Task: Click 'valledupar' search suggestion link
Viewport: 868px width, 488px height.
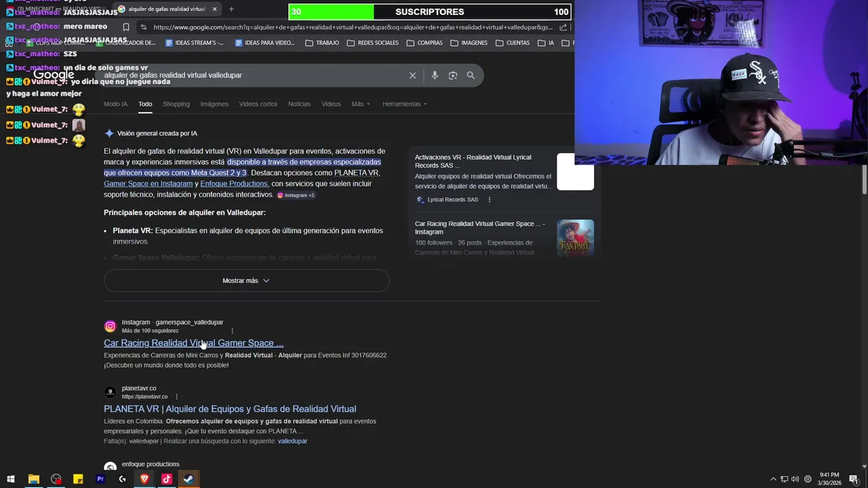Action: (x=292, y=441)
